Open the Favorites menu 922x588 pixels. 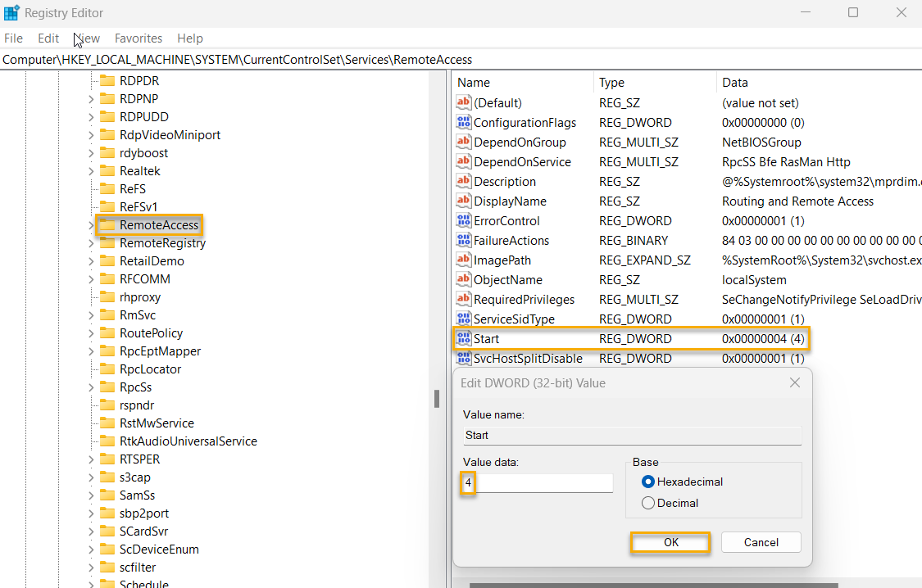pyautogui.click(x=138, y=38)
